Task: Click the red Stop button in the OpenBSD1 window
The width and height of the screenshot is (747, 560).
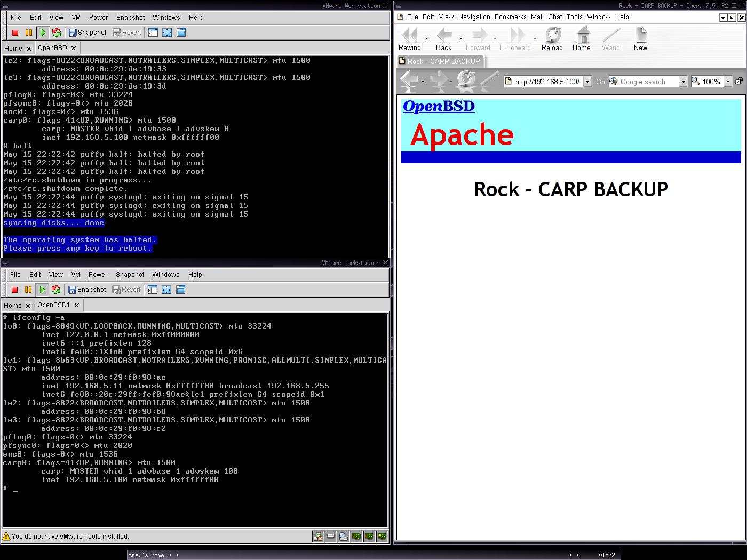Action: (x=14, y=290)
